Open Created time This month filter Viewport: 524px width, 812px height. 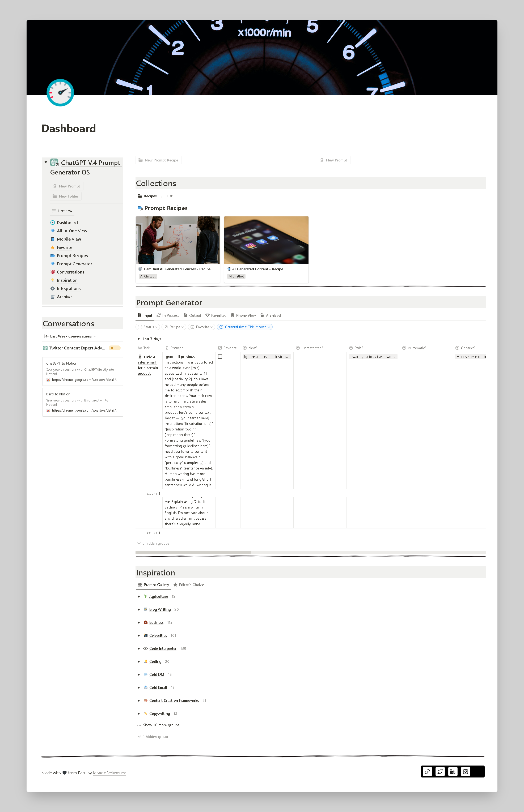(x=245, y=327)
